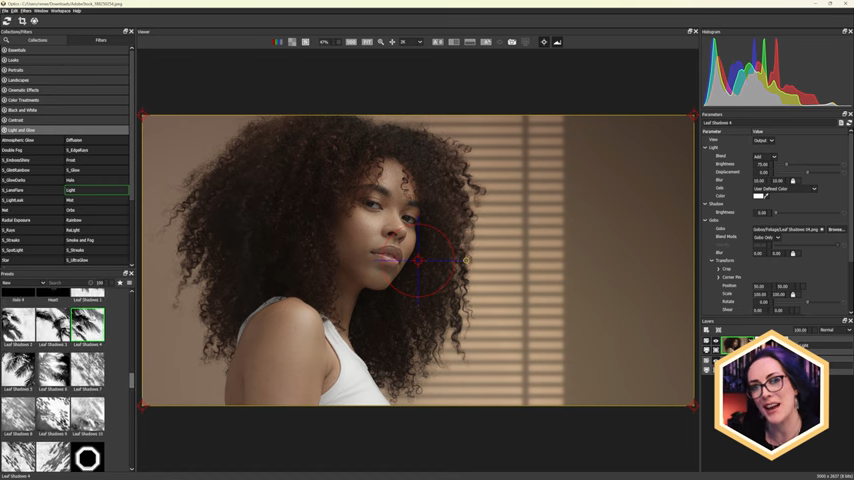Click the RGB channels icon in the viewer

279,42
